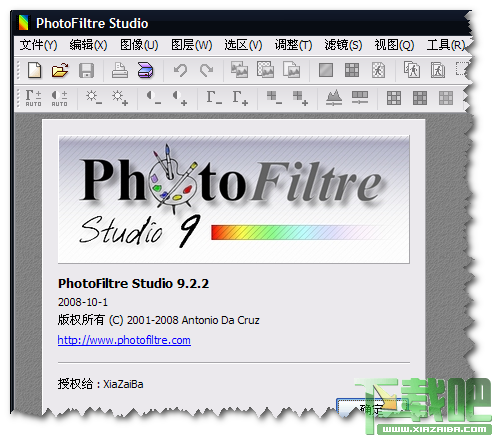Viewport: 492px width, 435px height.
Task: Click the Saturation plus icon
Action: 300,98
